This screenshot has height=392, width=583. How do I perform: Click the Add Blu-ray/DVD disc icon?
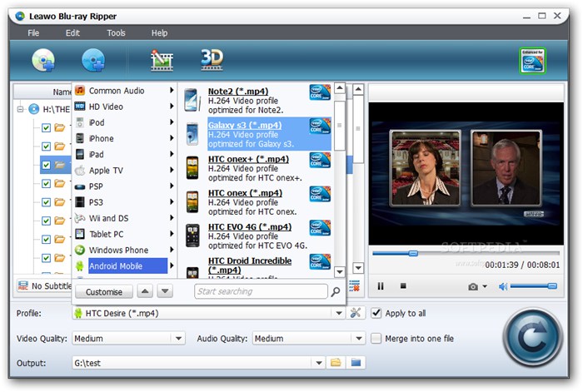tap(43, 60)
